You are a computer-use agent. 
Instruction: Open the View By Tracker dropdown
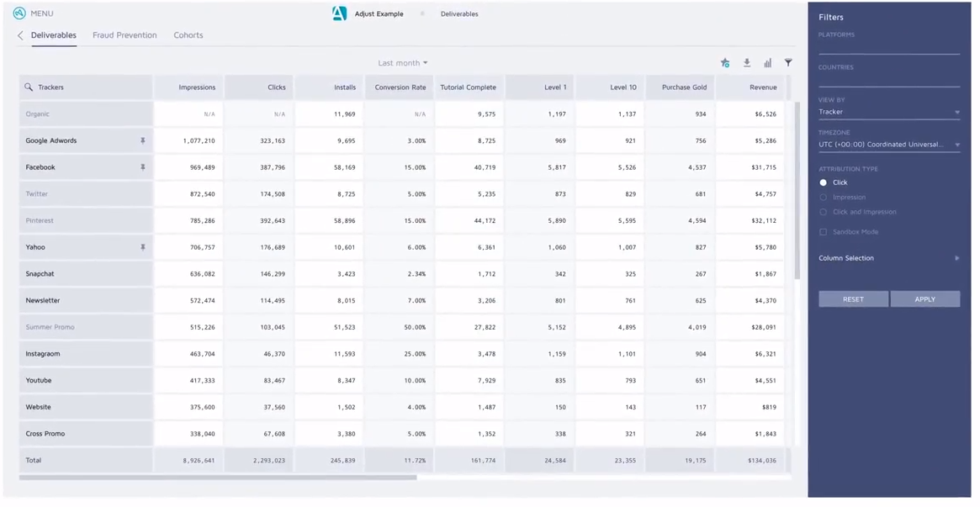[x=888, y=112]
